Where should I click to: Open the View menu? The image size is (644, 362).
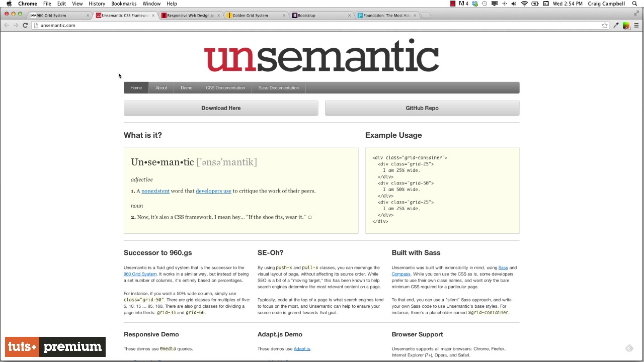(77, 4)
